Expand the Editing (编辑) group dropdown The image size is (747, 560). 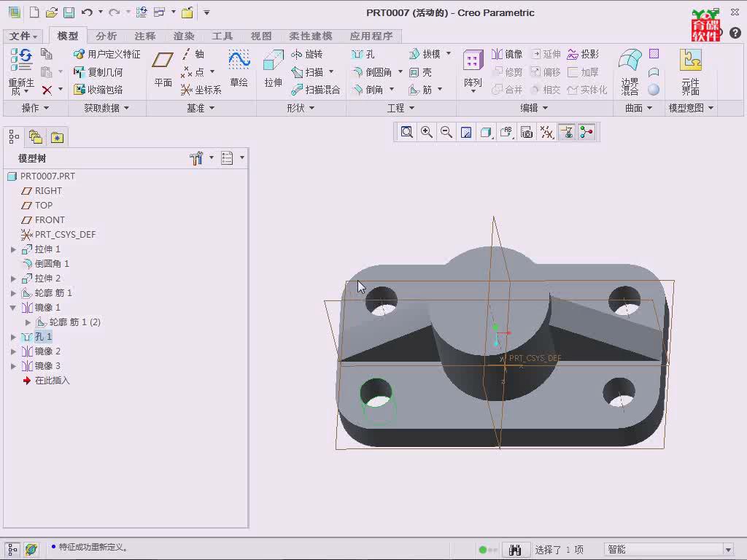534,108
